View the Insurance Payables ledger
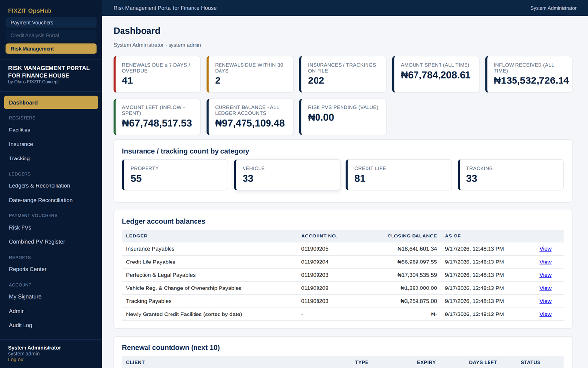Image resolution: width=588 pixels, height=368 pixels. tap(545, 249)
